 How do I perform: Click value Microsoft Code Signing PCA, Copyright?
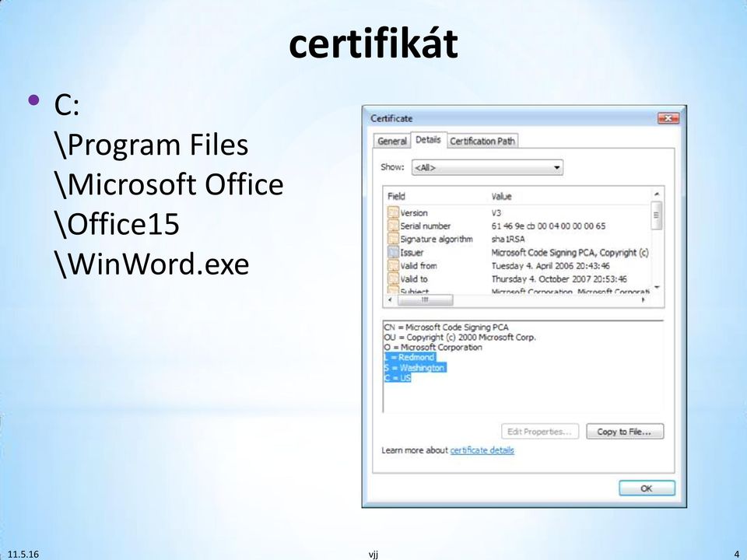click(x=570, y=252)
